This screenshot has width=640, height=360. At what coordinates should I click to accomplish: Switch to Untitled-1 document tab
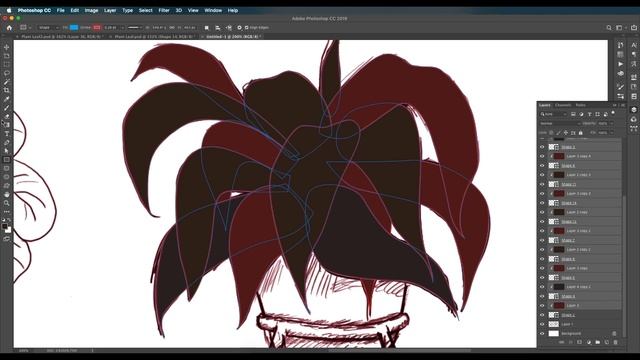(x=232, y=37)
